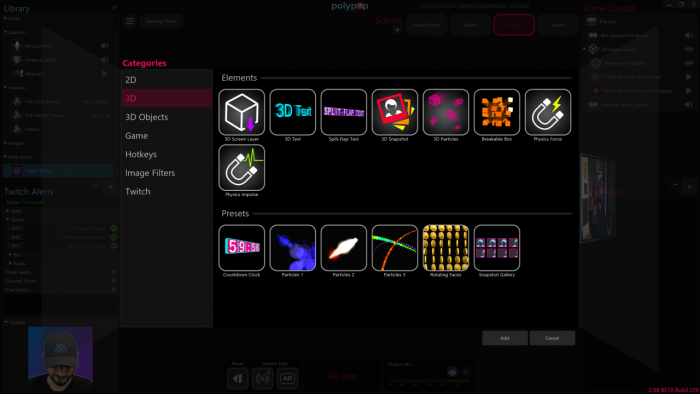This screenshot has width=700, height=394.
Task: Toggle the New Follower alert green indicator
Action: (x=113, y=228)
